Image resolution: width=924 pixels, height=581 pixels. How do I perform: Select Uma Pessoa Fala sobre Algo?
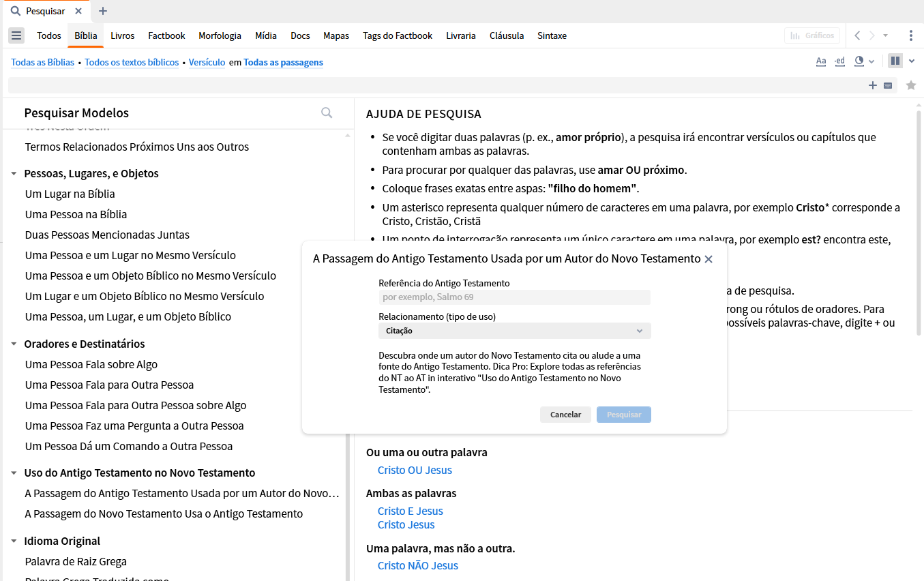point(91,364)
